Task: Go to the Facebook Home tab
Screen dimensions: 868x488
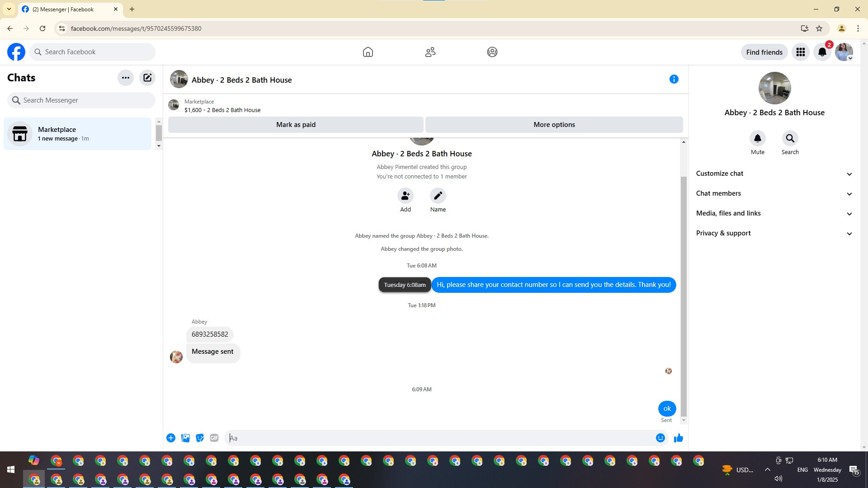Action: tap(368, 52)
